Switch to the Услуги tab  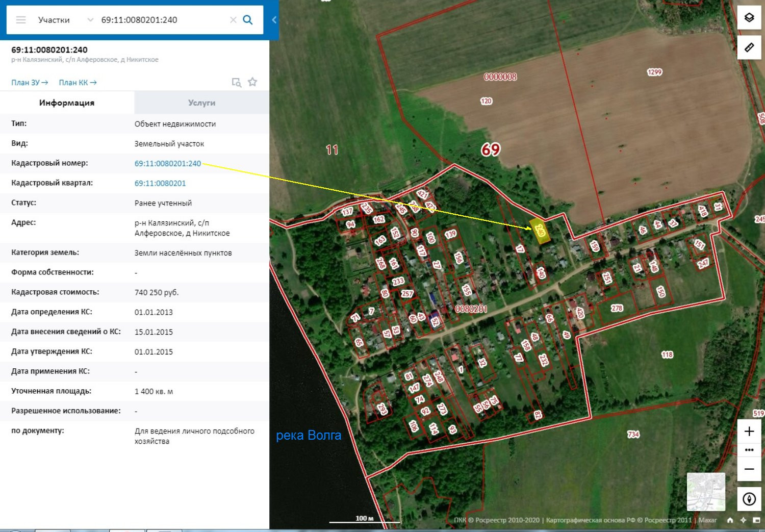coord(201,103)
